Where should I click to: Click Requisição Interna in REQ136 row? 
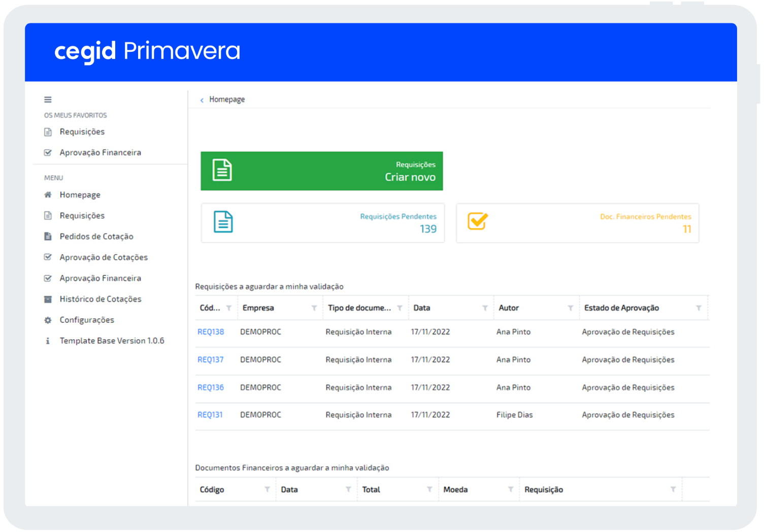pos(359,388)
